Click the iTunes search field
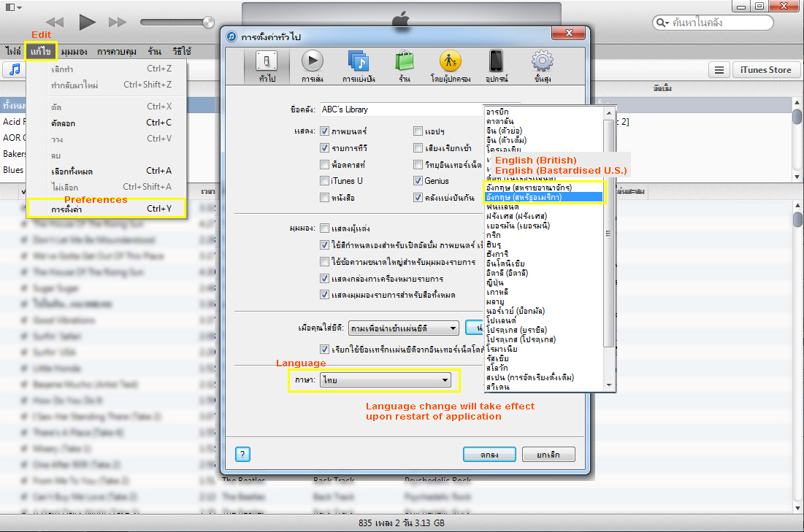Viewport: 804px width, 532px height. click(713, 23)
